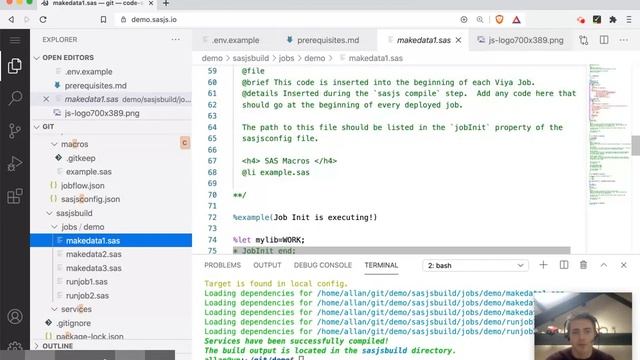Screen dimensions: 640x360
Task: Open the Problems panel tab
Action: pyautogui.click(x=222, y=265)
